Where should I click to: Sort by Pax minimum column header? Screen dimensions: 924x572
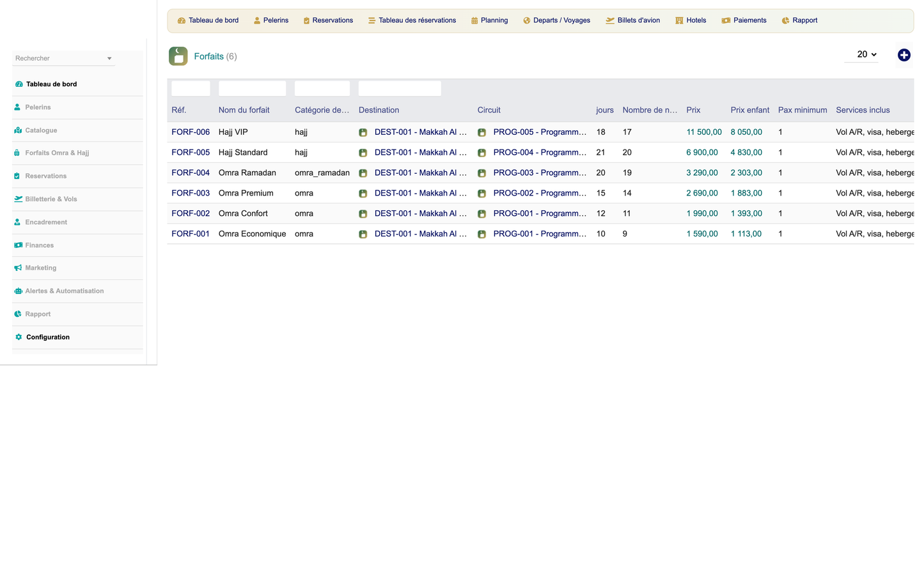click(803, 110)
